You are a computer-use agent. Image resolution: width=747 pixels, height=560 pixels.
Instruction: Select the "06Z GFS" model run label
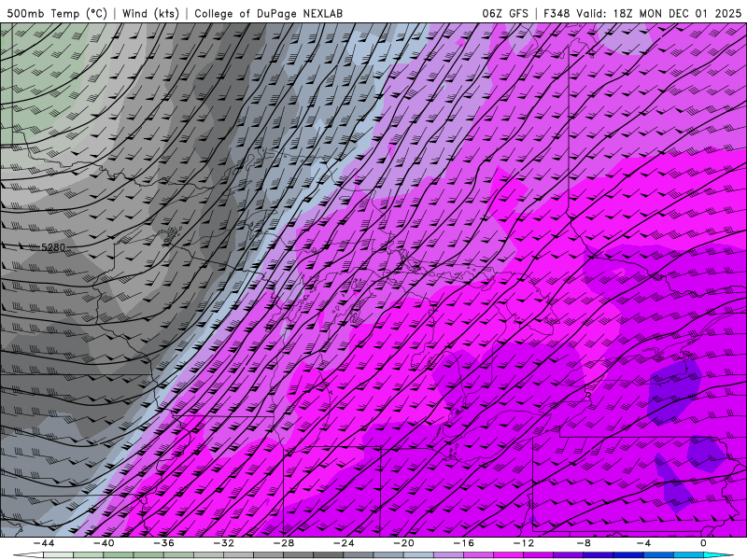click(x=505, y=13)
